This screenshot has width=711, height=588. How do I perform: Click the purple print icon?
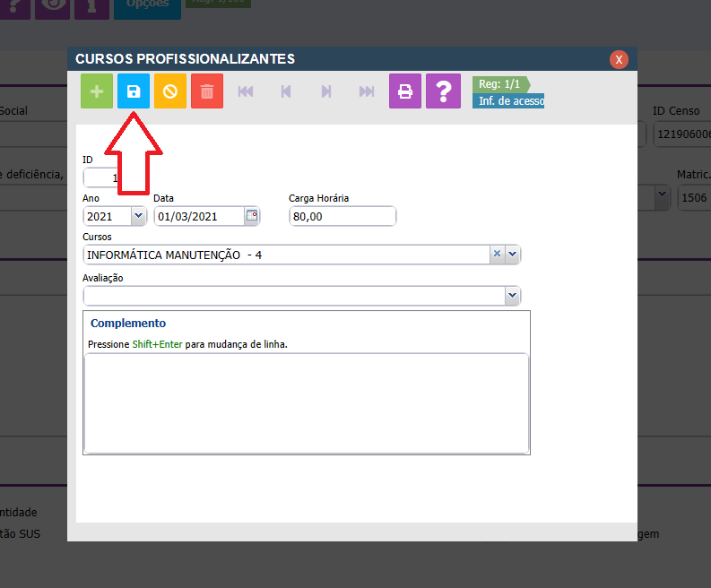[x=405, y=91]
